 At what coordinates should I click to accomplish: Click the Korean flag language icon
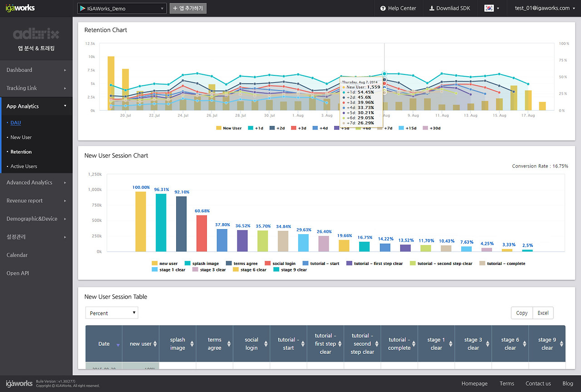[x=489, y=8]
